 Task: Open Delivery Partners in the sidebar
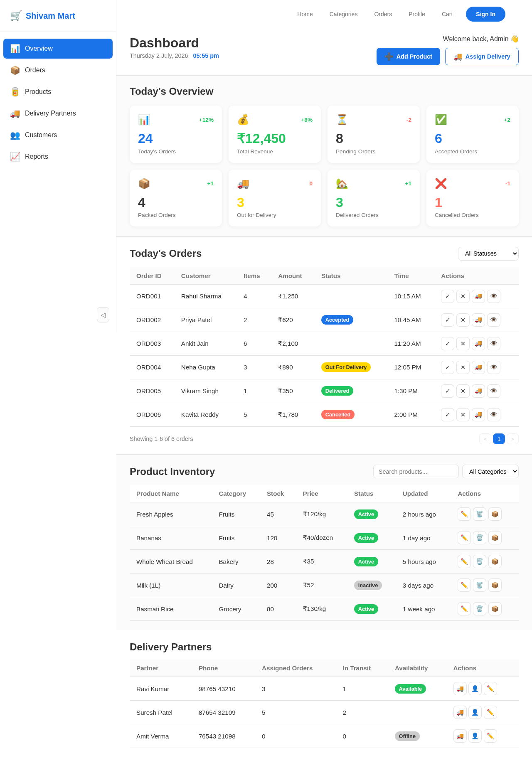click(x=58, y=113)
